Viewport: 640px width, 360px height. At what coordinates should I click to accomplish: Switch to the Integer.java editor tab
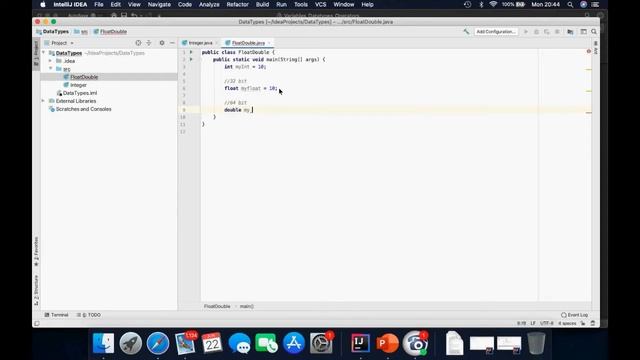tap(200, 43)
